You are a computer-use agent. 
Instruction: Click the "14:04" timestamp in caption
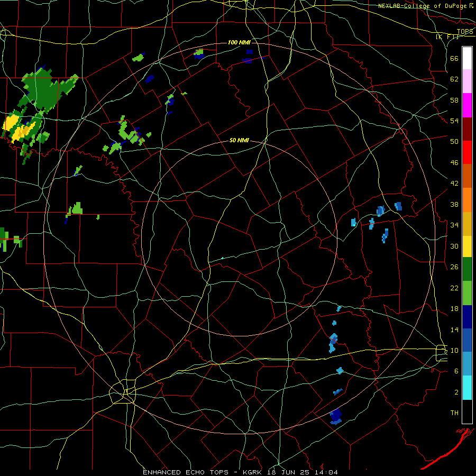(x=326, y=472)
